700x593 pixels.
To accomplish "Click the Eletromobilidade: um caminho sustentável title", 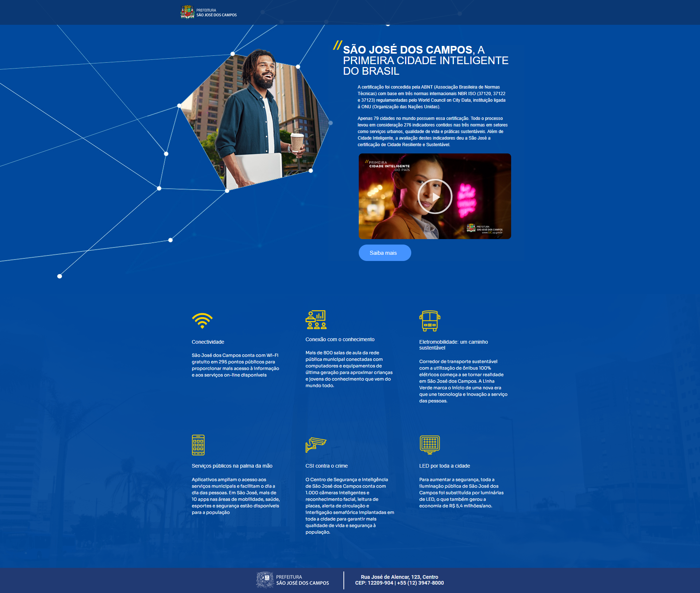I will [x=454, y=345].
